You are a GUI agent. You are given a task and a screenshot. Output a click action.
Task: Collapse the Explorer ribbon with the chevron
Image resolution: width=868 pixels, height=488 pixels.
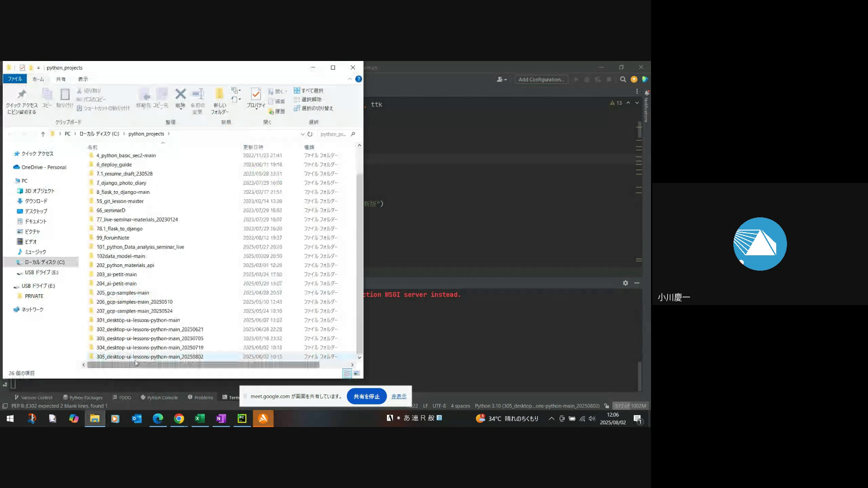click(x=349, y=79)
